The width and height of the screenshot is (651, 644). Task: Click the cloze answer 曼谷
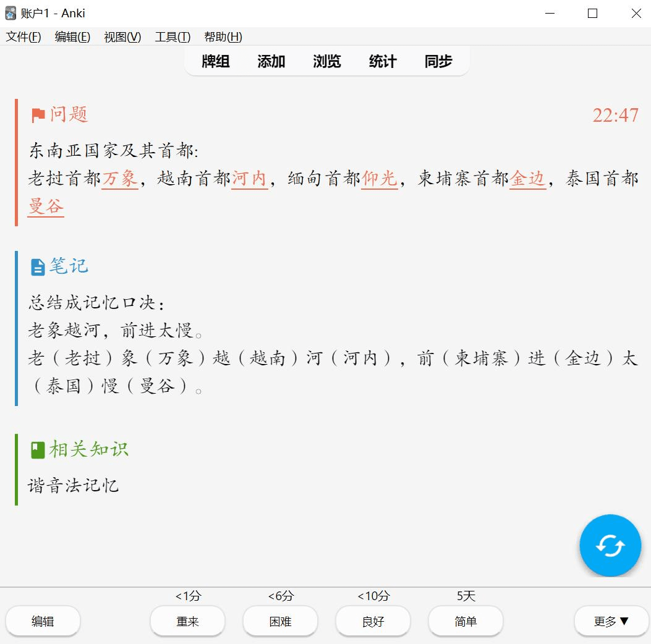[46, 206]
